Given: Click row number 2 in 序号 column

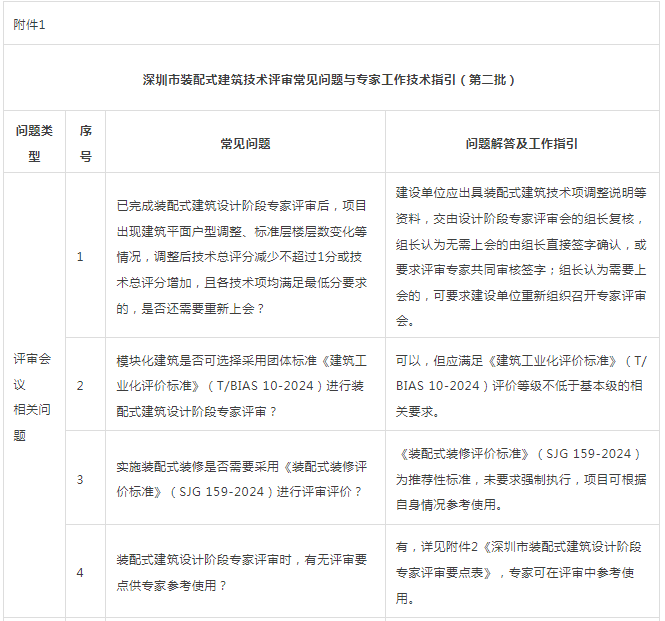Looking at the screenshot, I should point(81,384).
